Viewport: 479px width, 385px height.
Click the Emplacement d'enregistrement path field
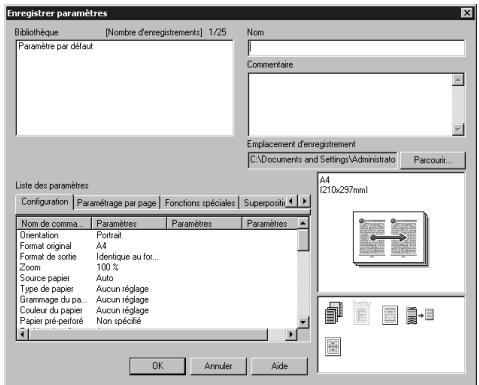pyautogui.click(x=323, y=160)
